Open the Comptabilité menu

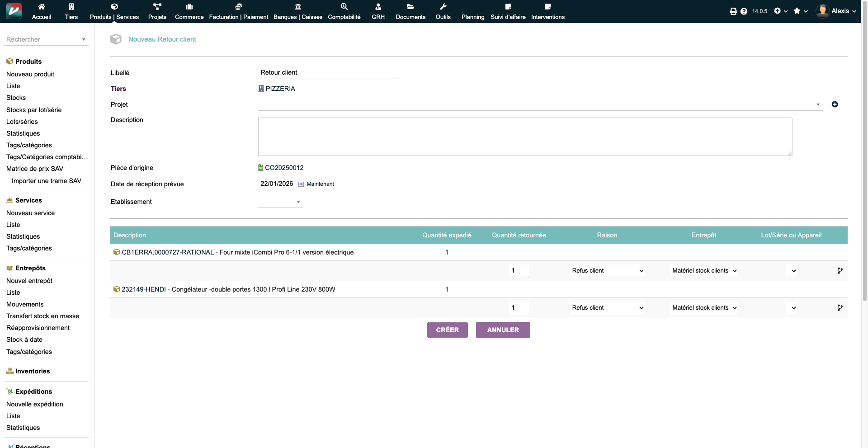[344, 11]
